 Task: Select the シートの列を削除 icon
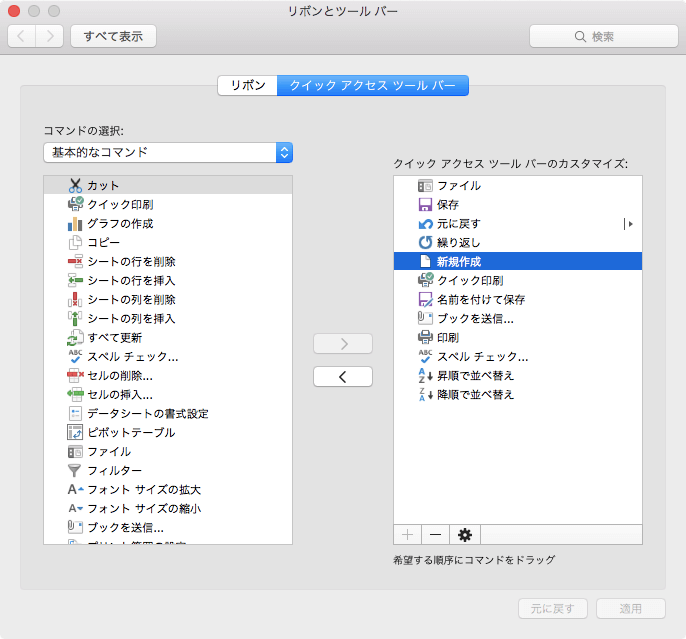[75, 300]
